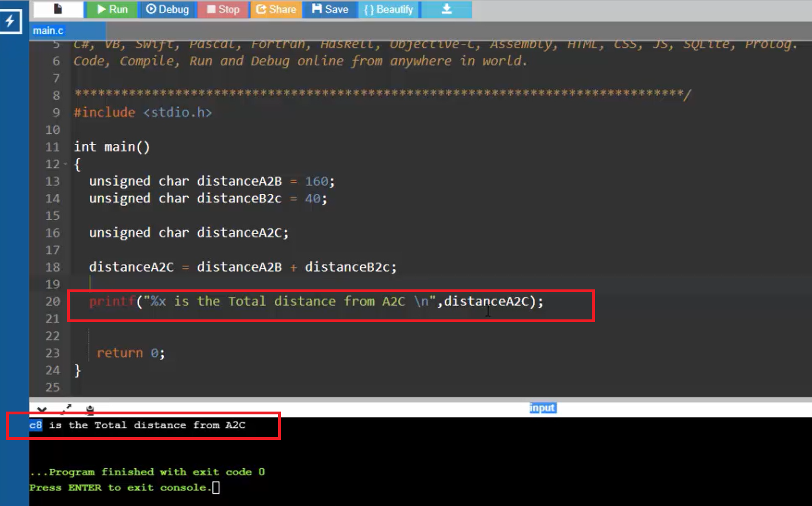
Task: Click the value 40 in distanceB2c declaration
Action: tap(312, 198)
